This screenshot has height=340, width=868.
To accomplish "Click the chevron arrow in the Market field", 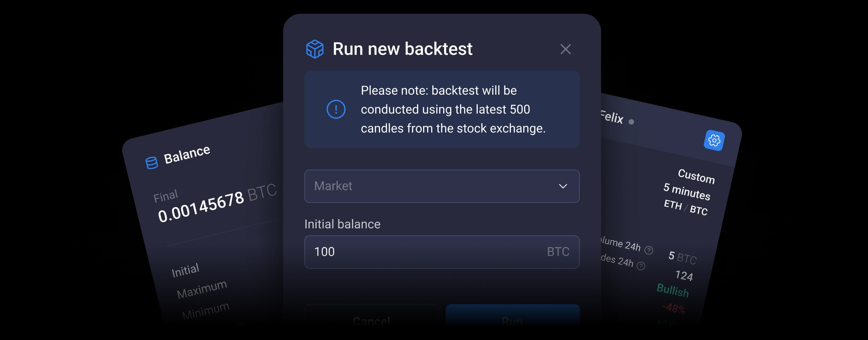I will click(x=563, y=186).
